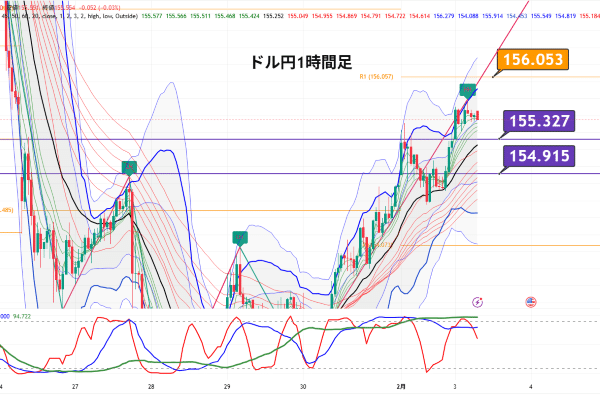Select the purple 154.915 price callout
Image resolution: width=600 pixels, height=408 pixels.
pos(539,156)
